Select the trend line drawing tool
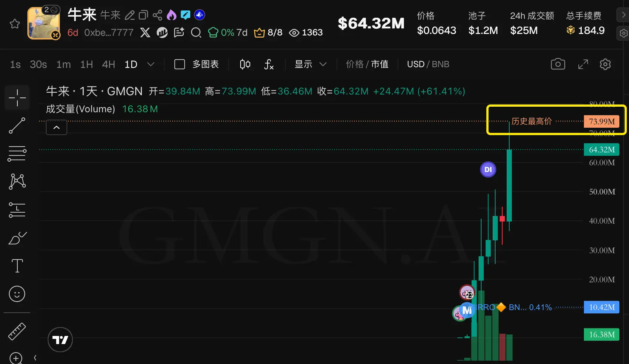 (x=17, y=126)
